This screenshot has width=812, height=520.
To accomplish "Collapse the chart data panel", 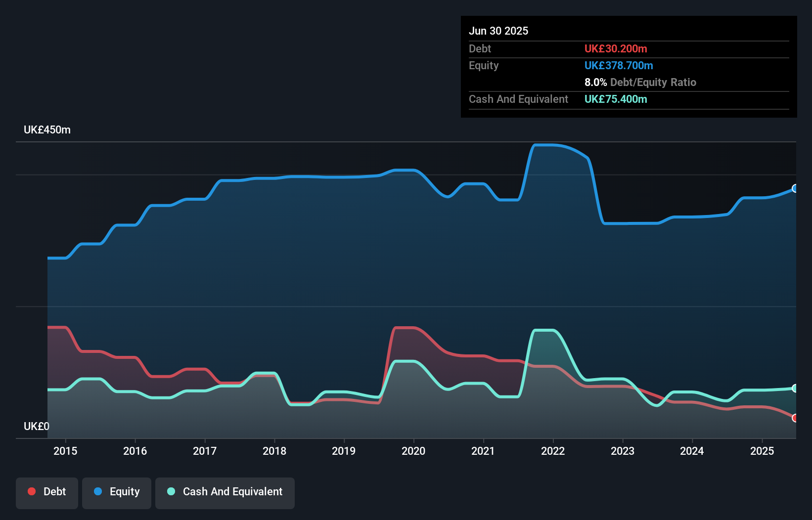I will click(x=629, y=67).
